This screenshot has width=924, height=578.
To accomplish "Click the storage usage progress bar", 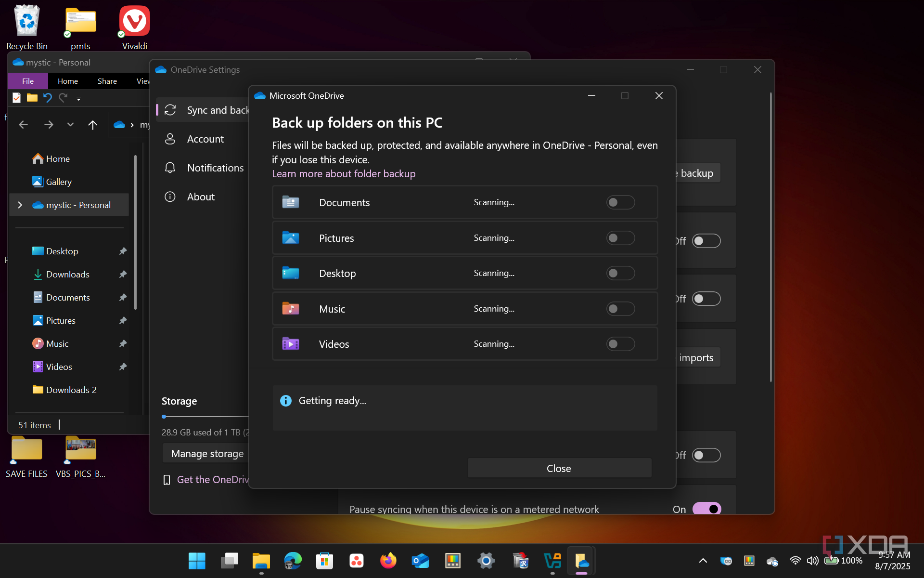I will coord(205,417).
